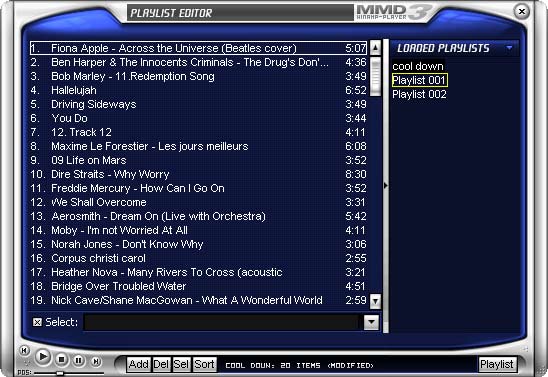Select track 'Corpus christi carol'
The height and width of the screenshot is (377, 548).
point(198,258)
